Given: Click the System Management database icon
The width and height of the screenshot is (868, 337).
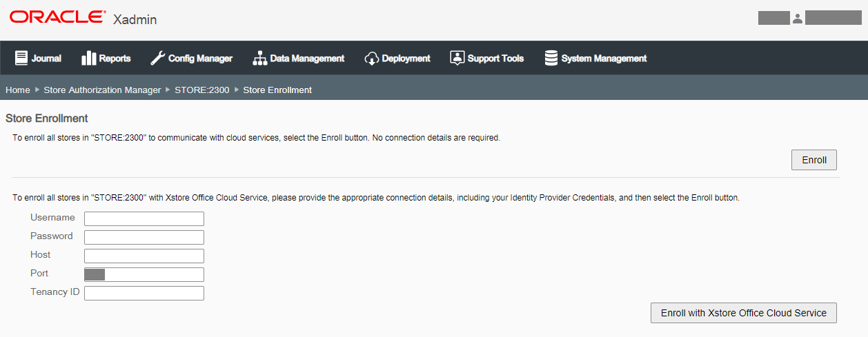Looking at the screenshot, I should pos(551,59).
